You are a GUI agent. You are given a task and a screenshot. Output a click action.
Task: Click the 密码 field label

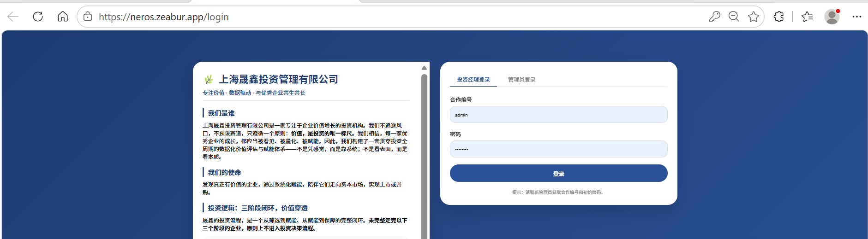tap(455, 134)
